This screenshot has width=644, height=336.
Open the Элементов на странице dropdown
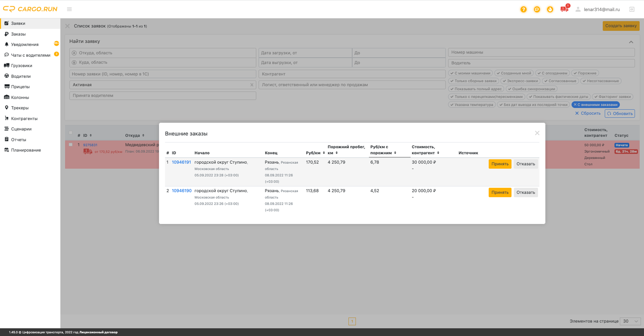630,321
